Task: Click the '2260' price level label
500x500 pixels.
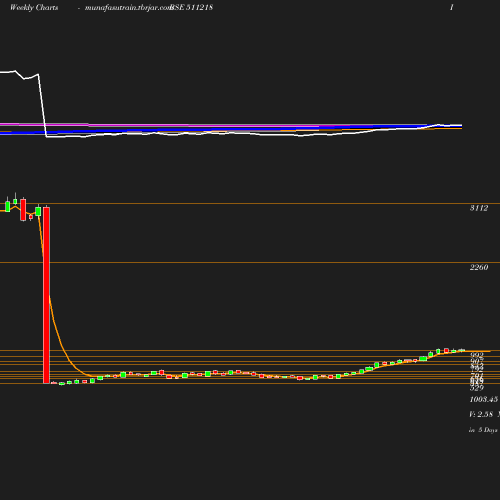Action: click(479, 267)
